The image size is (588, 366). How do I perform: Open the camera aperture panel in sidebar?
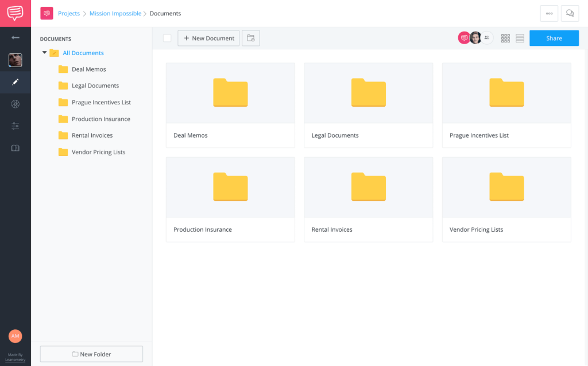[x=15, y=104]
